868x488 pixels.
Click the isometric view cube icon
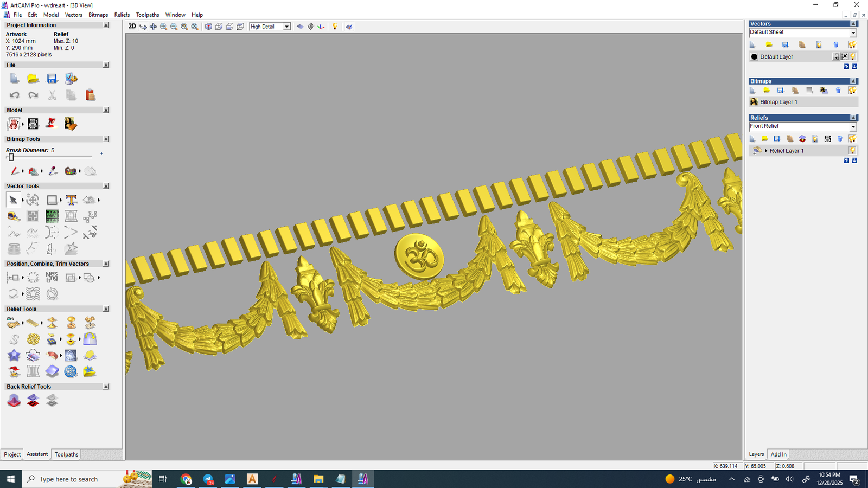pyautogui.click(x=208, y=27)
